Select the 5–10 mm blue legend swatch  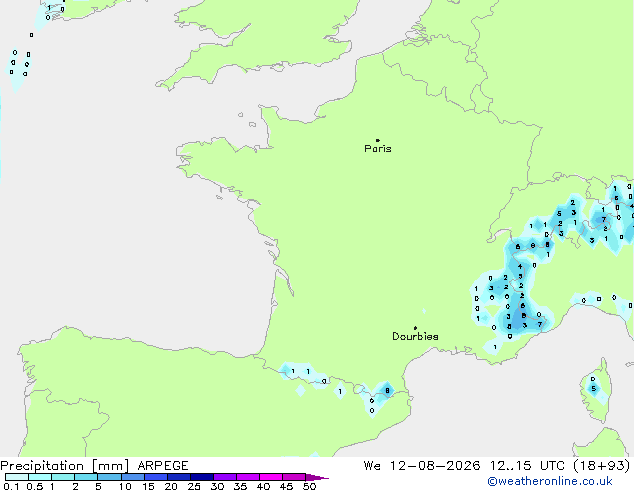(109, 477)
